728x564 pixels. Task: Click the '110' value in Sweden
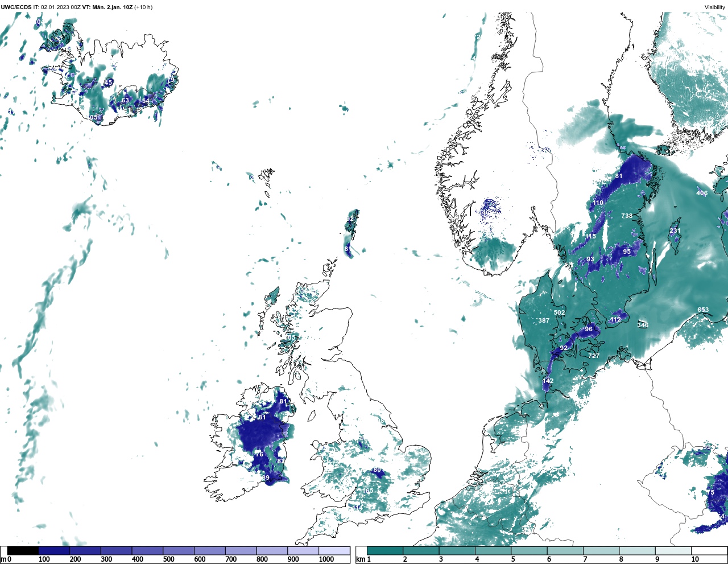[x=598, y=203]
